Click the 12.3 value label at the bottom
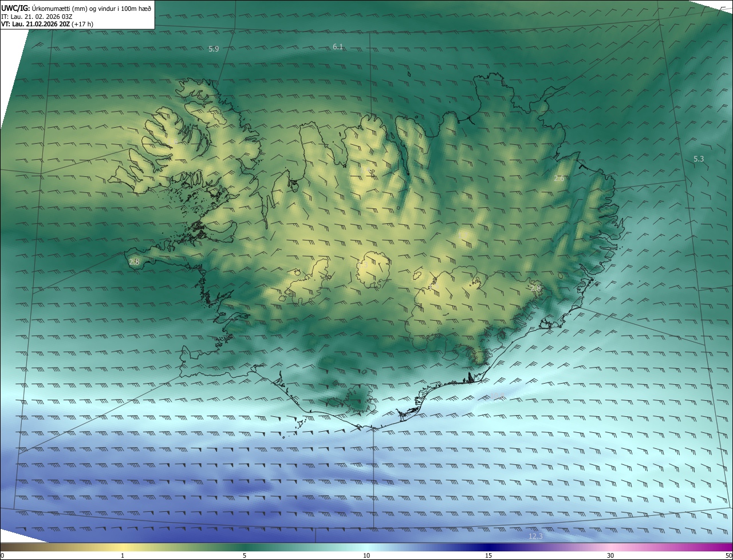Screen dimensions: 733x560 click(x=535, y=537)
